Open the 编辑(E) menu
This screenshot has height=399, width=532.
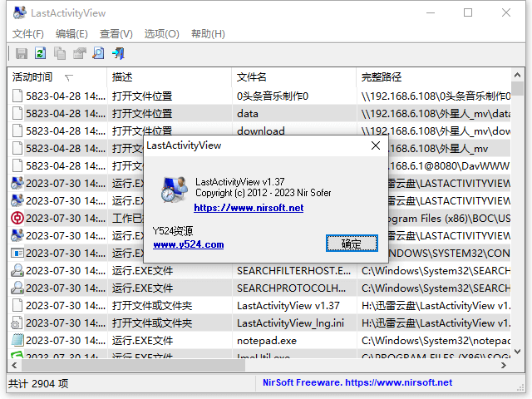pos(71,34)
